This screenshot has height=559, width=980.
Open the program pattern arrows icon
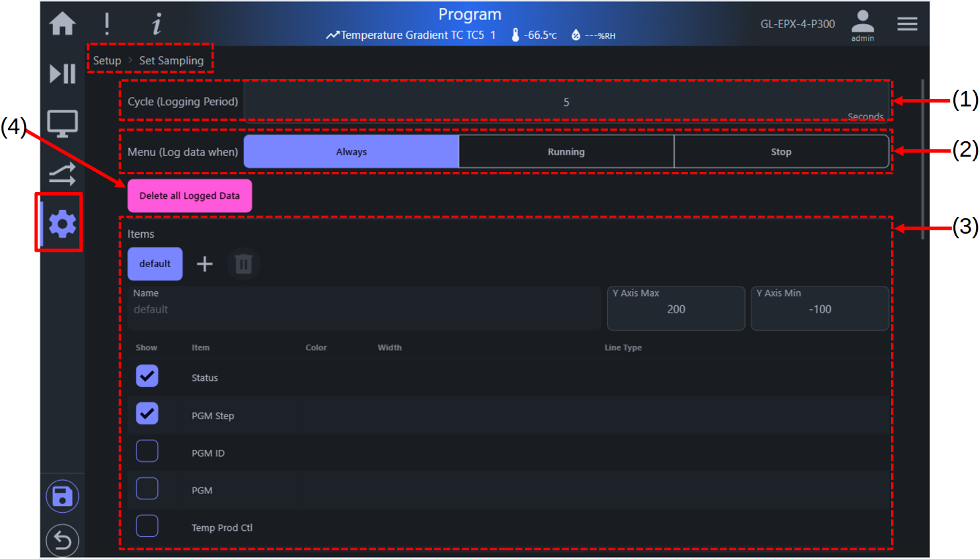[x=62, y=174]
